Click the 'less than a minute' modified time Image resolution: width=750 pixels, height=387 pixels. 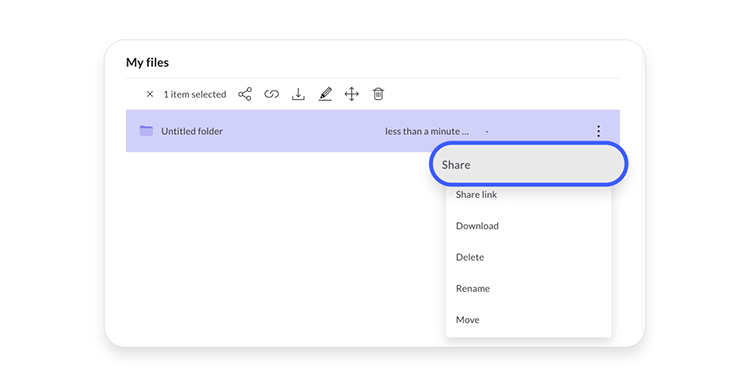point(427,131)
